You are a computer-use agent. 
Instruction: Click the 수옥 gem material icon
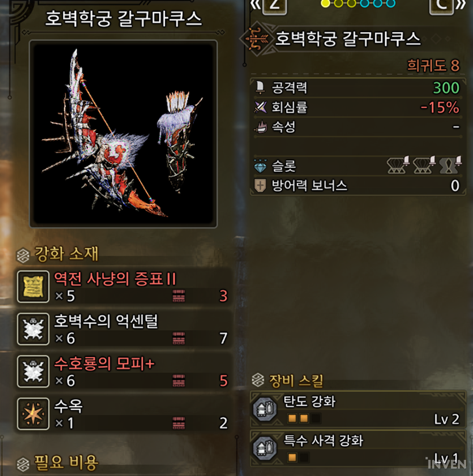(33, 414)
